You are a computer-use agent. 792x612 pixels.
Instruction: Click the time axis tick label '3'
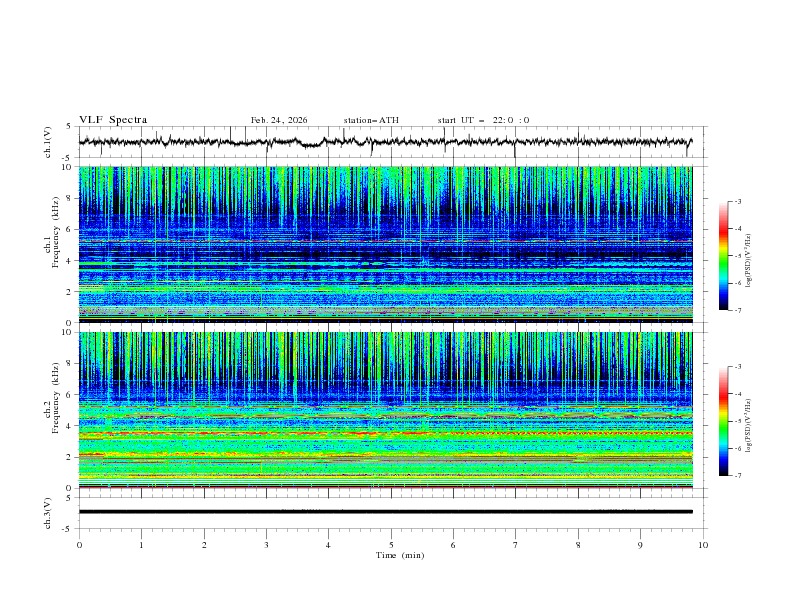[266, 545]
